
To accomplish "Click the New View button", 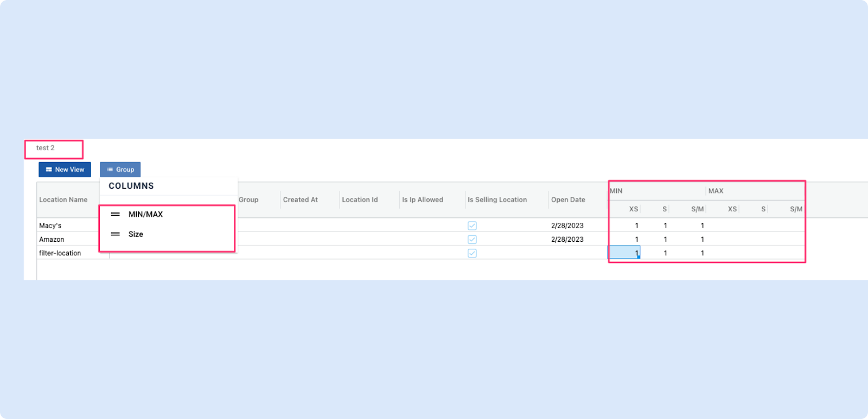I will tap(65, 170).
